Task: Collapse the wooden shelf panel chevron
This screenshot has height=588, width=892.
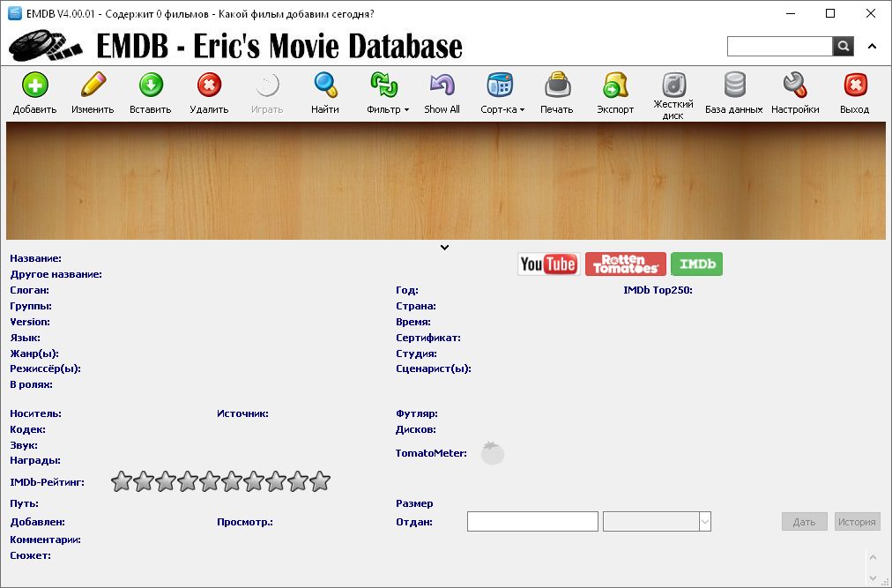Action: tap(445, 248)
